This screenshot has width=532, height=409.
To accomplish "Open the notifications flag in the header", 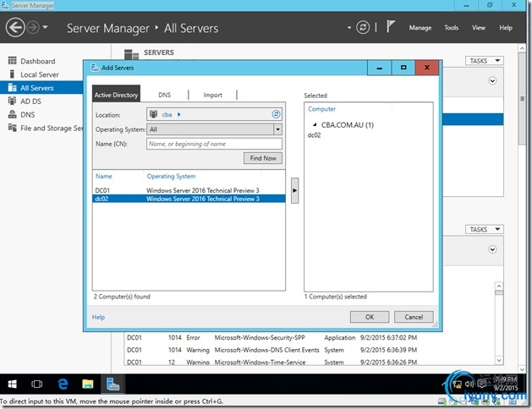I will (391, 27).
